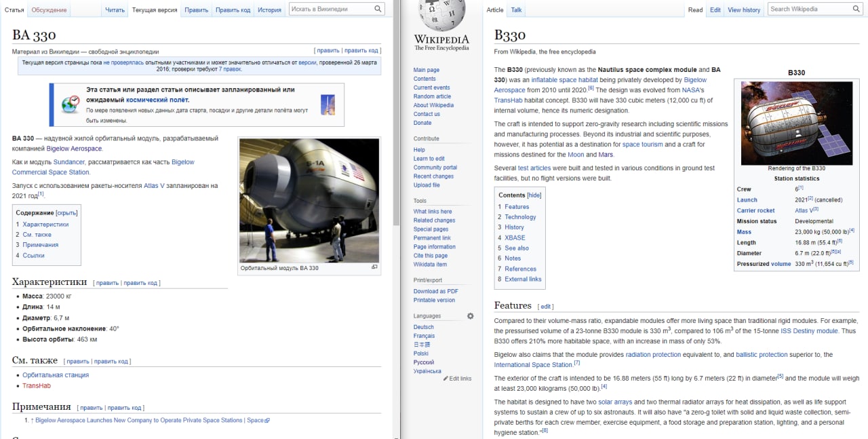Click the rocket launch image in notice box

328,104
